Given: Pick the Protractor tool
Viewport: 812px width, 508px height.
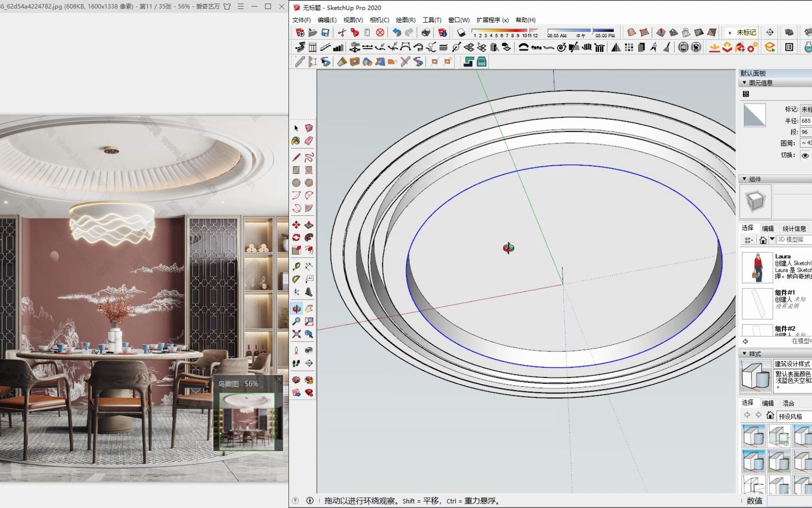Looking at the screenshot, I should [x=296, y=279].
